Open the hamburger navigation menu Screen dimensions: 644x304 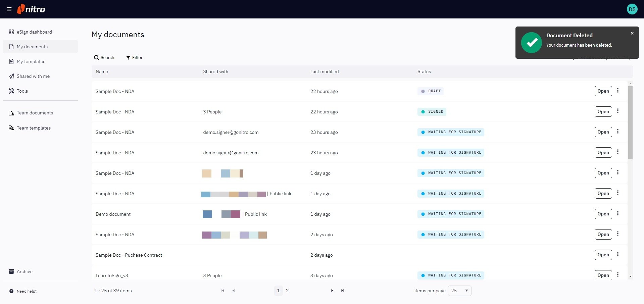click(x=9, y=9)
